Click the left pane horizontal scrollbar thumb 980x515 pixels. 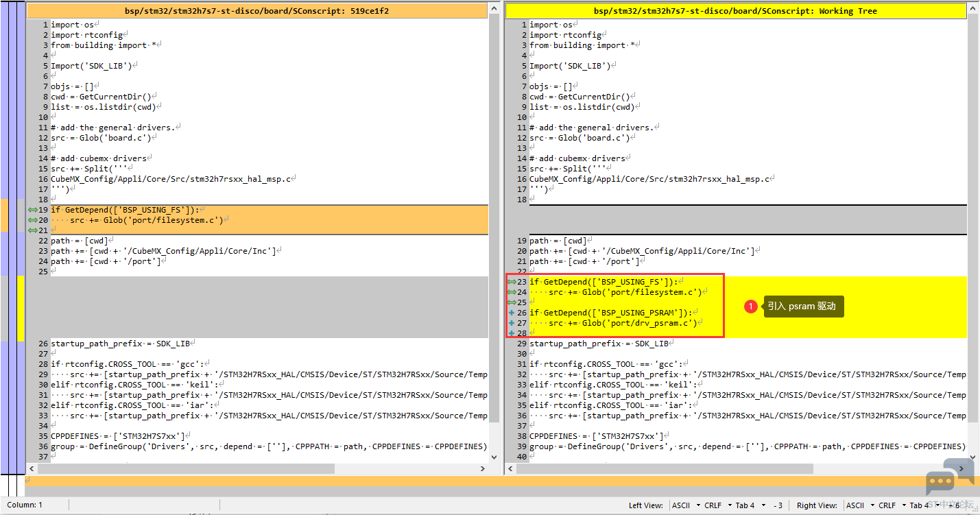186,468
